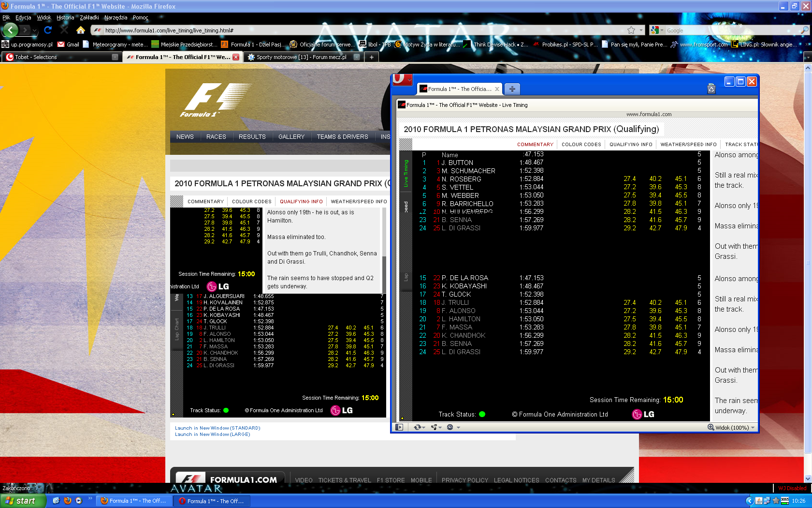Go back in Firefox
812x508 pixels.
tap(10, 30)
